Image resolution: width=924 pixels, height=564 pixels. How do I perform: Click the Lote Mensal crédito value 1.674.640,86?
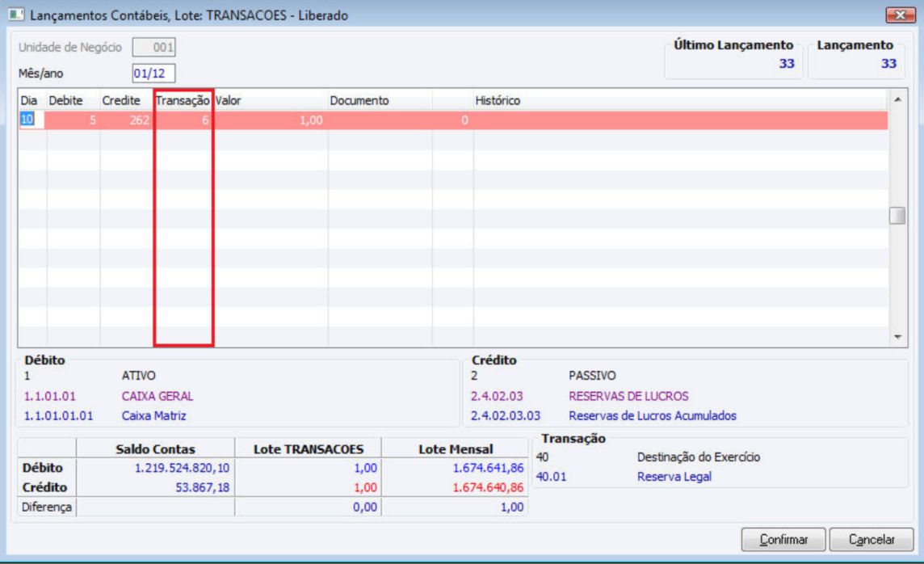pyautogui.click(x=488, y=487)
